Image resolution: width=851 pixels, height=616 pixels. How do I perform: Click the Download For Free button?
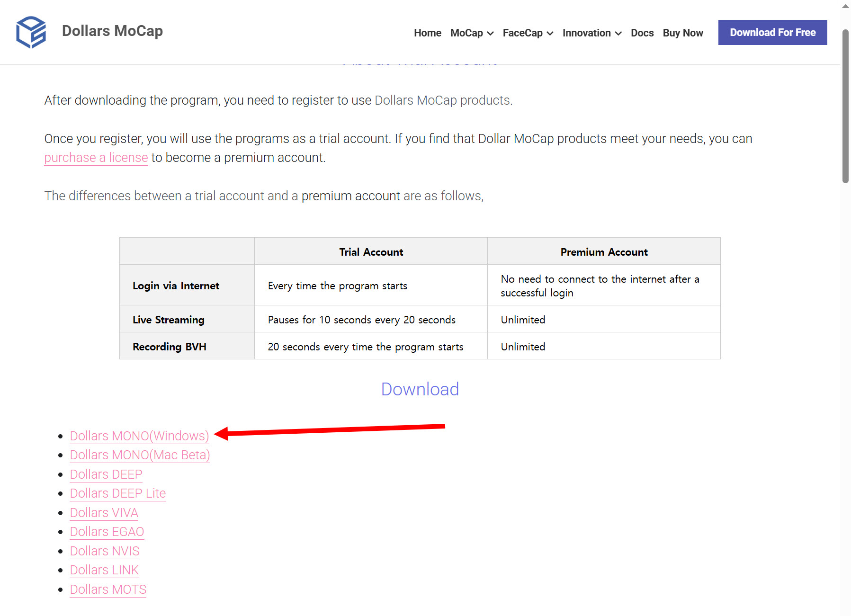pos(772,32)
